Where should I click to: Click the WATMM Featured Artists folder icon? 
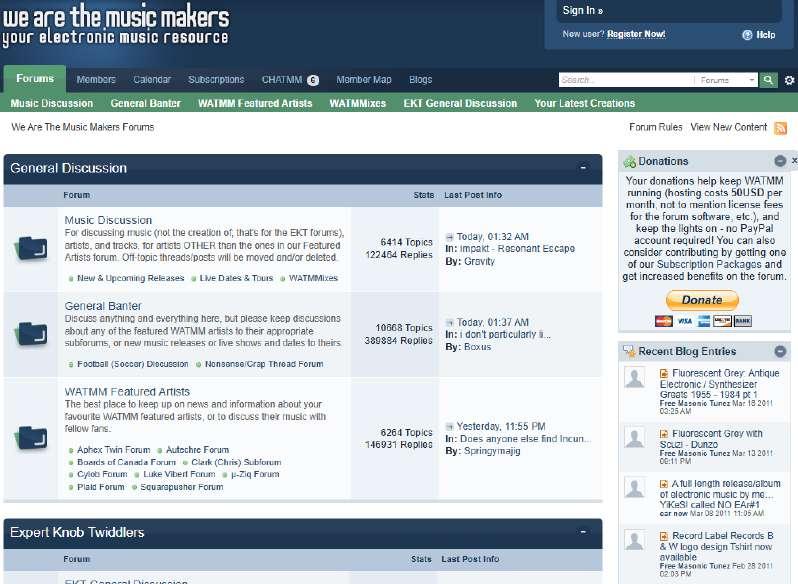click(x=32, y=438)
